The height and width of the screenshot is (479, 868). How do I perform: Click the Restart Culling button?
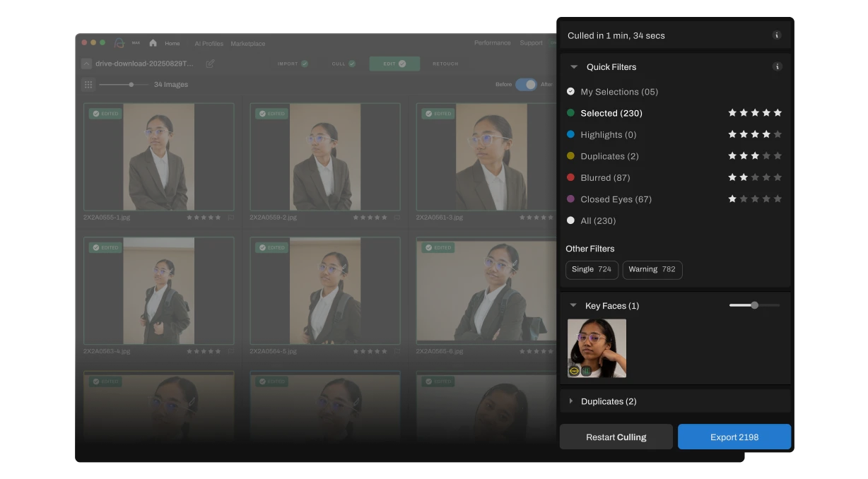(616, 437)
